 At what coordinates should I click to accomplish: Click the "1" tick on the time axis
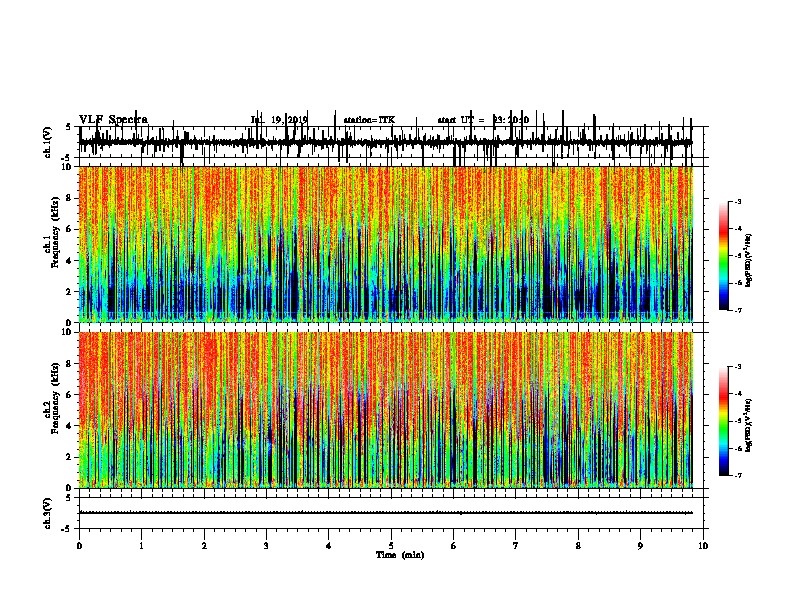point(141,546)
